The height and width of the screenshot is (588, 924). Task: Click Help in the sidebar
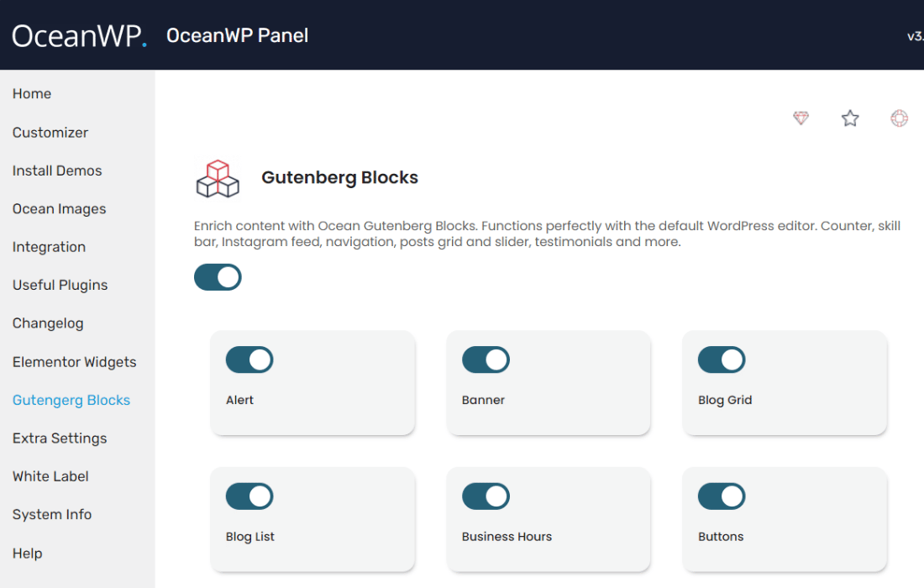click(x=27, y=554)
